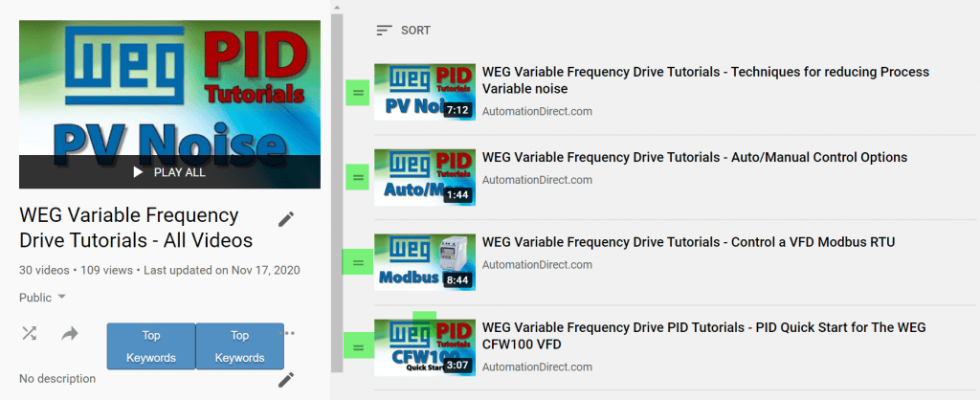Click the left Top Keywords button
The height and width of the screenshot is (400, 980).
pyautogui.click(x=151, y=346)
